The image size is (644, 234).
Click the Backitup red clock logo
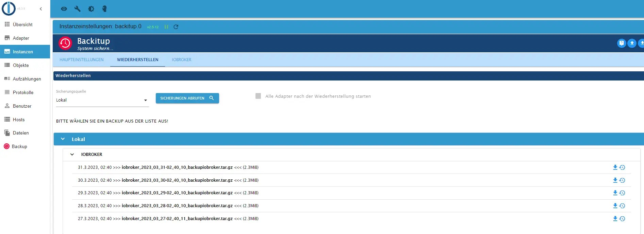[65, 43]
